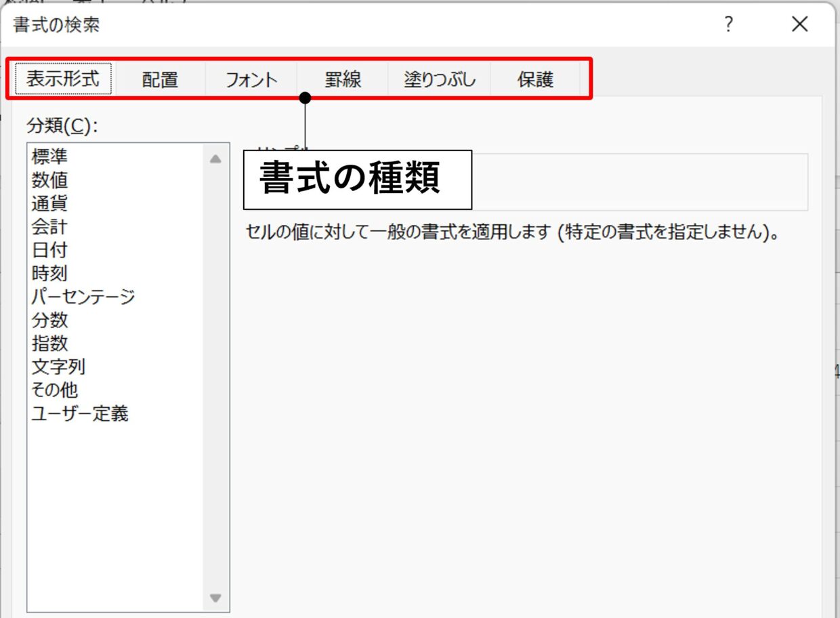Click the category list scroll-down arrow
This screenshot has width=840, height=618.
point(215,598)
